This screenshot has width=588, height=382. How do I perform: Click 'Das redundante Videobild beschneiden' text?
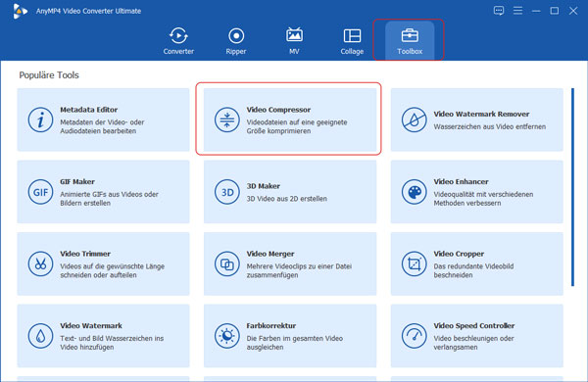pyautogui.click(x=473, y=270)
